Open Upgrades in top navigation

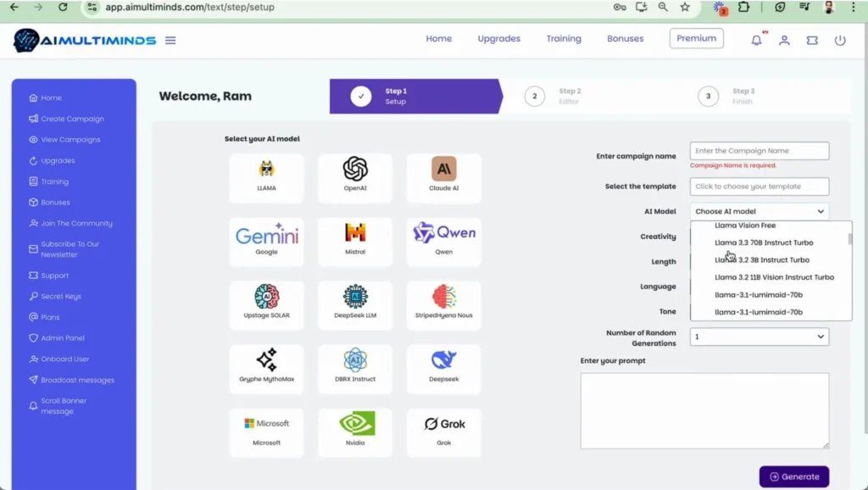click(499, 39)
